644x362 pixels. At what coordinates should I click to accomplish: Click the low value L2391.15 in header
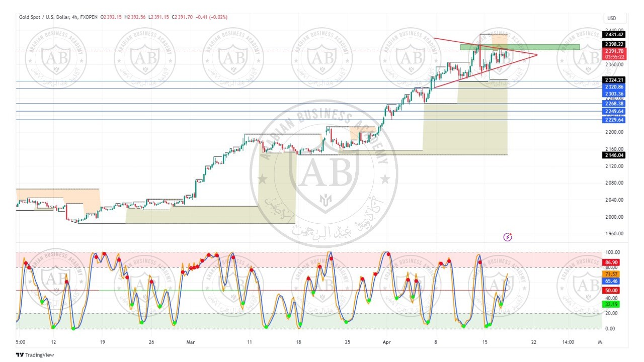coord(159,17)
